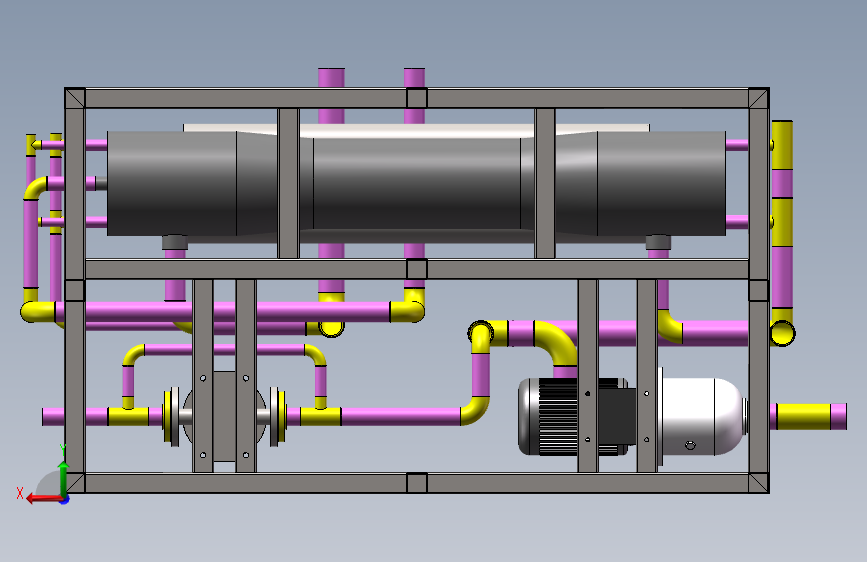Click the red X axis arrow of the triad
The height and width of the screenshot is (562, 867).
pyautogui.click(x=44, y=498)
